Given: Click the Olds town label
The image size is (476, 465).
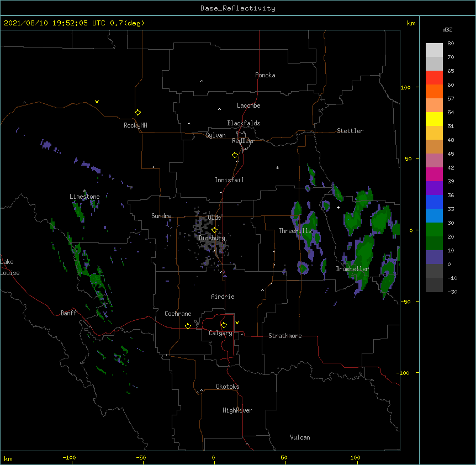Looking at the screenshot, I should (x=215, y=218).
